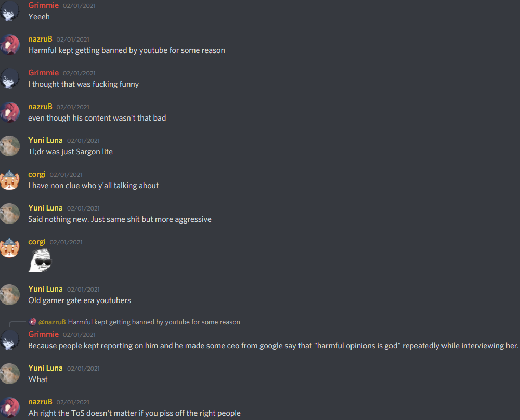Open corgi's avatar next to non clue message
The image size is (520, 420).
[x=9, y=180]
